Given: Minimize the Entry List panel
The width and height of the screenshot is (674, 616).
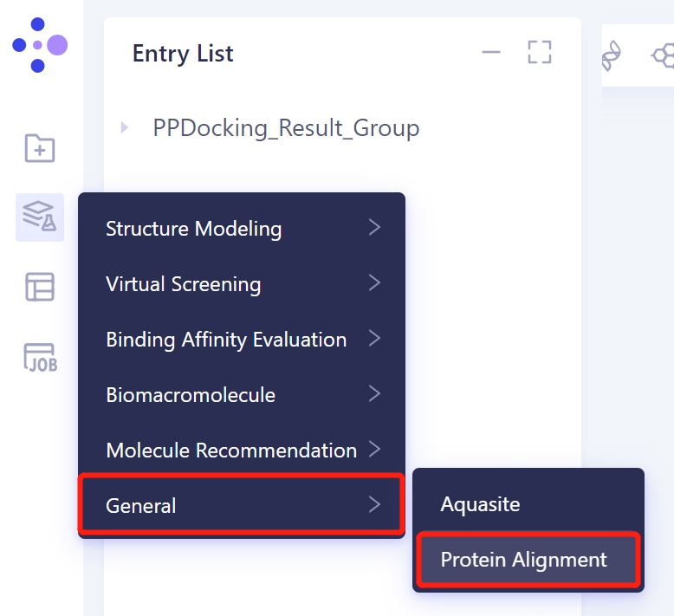Looking at the screenshot, I should (x=491, y=53).
